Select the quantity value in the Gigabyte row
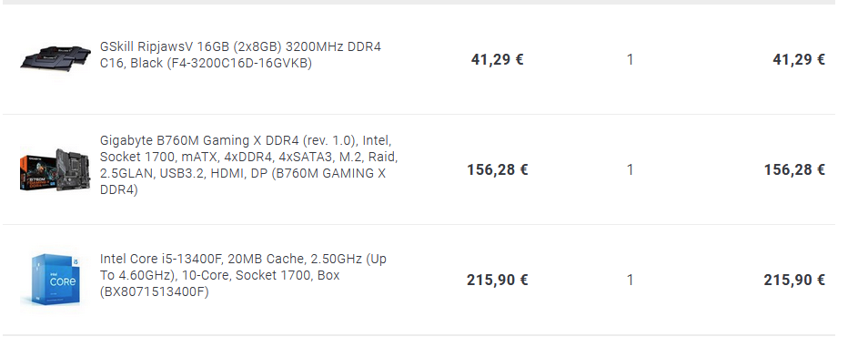868x337 pixels. point(630,169)
